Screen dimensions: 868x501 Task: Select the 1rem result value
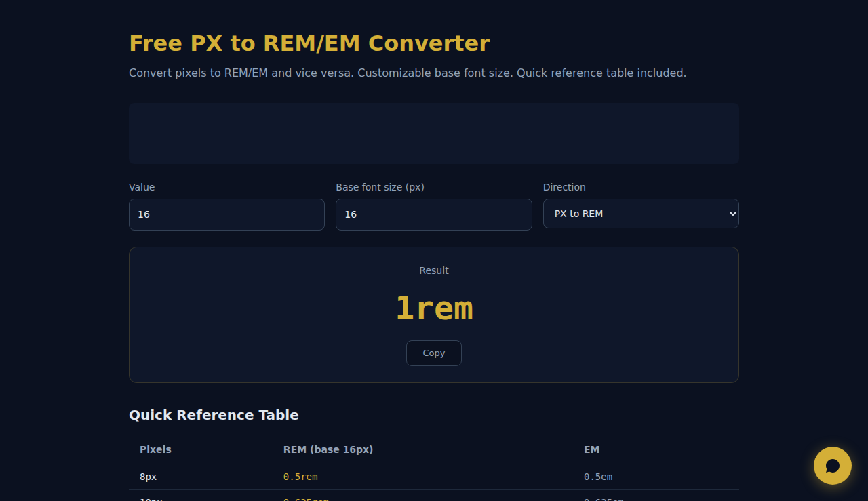(x=434, y=308)
